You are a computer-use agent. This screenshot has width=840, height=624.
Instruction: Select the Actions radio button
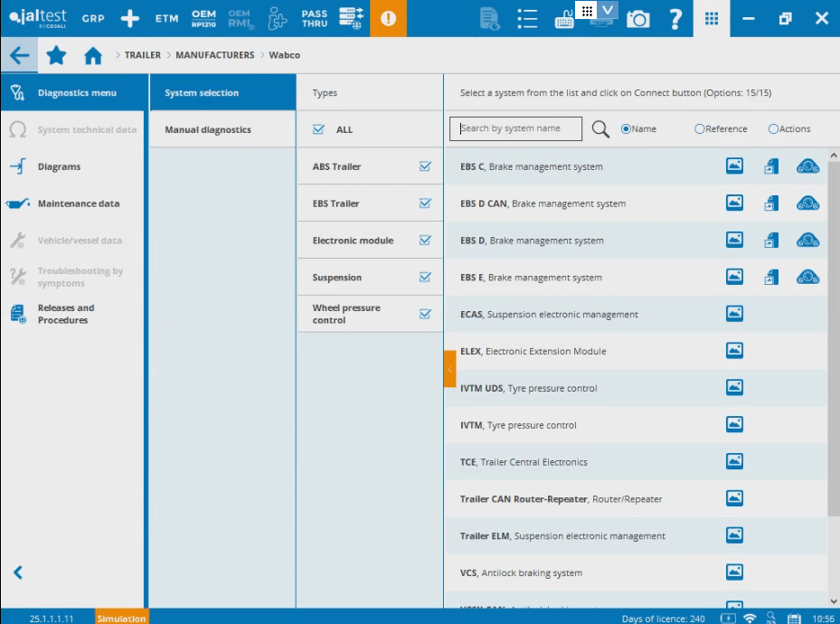pyautogui.click(x=773, y=129)
